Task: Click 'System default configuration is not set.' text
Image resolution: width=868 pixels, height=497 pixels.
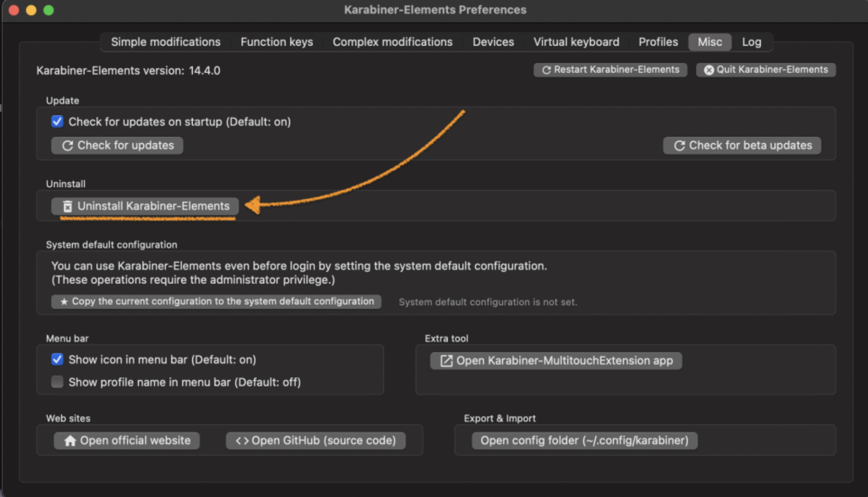Action: 488,302
